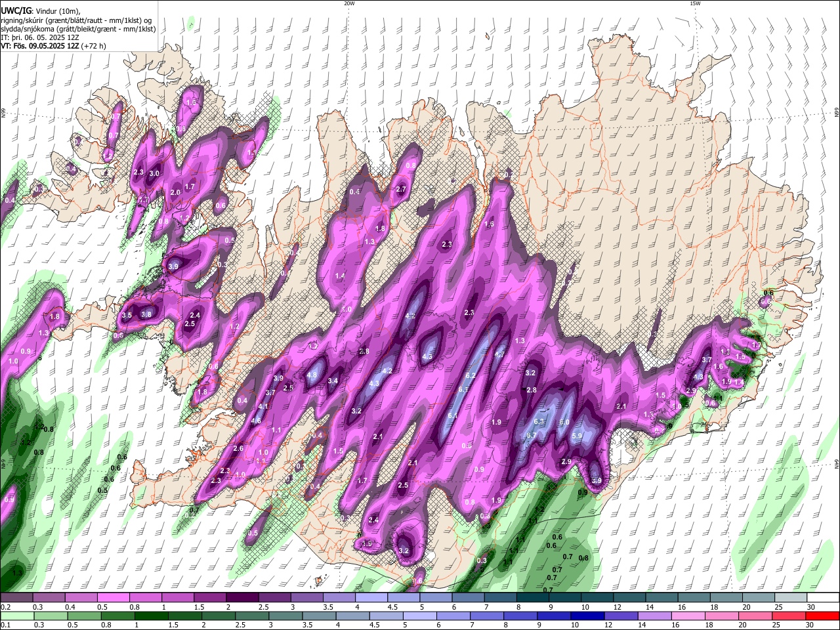This screenshot has width=840, height=630.
Task: Pick the bright pink 0.5–0.8 snow legend swatch
Action: click(115, 598)
